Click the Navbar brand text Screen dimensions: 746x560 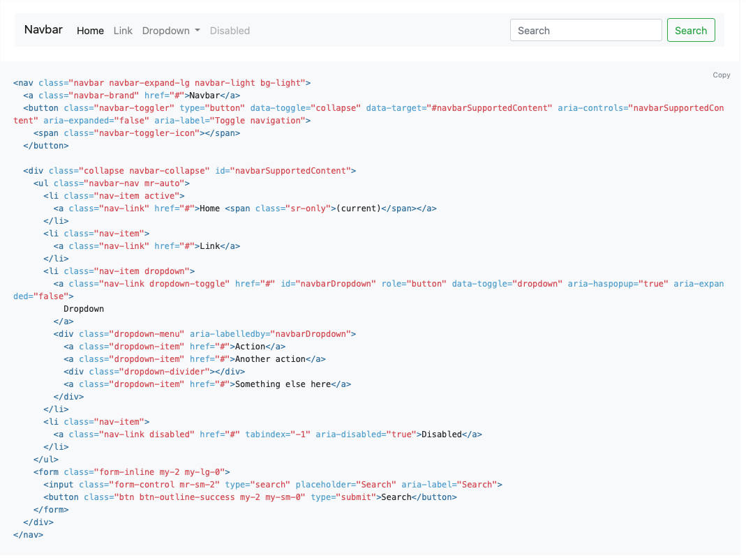43,29
